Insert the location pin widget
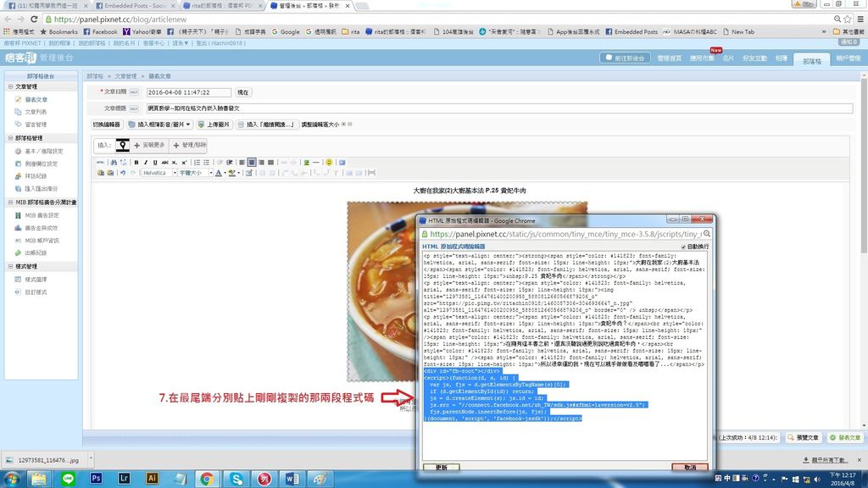This screenshot has height=488, width=868. click(122, 145)
